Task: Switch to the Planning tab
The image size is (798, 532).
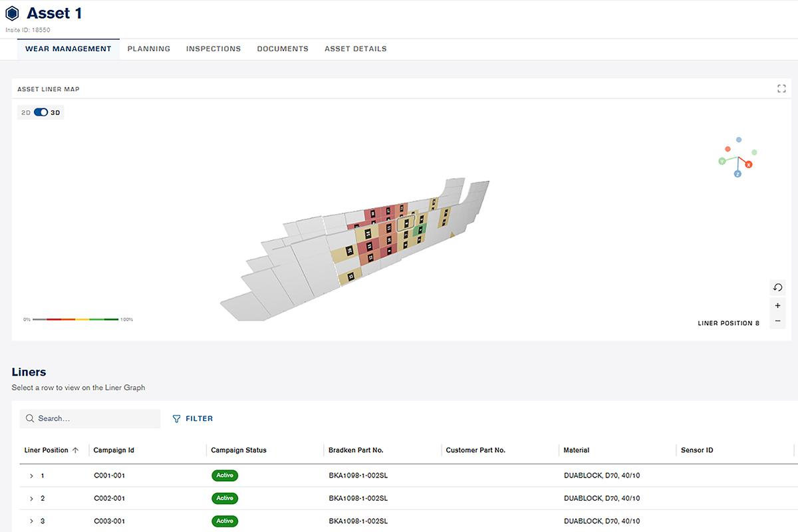Action: (149, 49)
